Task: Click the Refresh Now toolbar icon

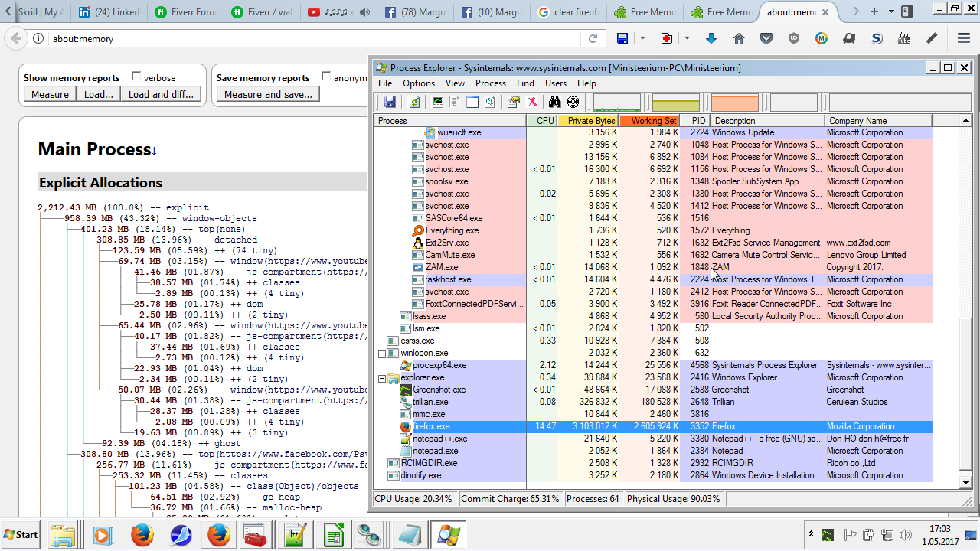Action: point(414,103)
